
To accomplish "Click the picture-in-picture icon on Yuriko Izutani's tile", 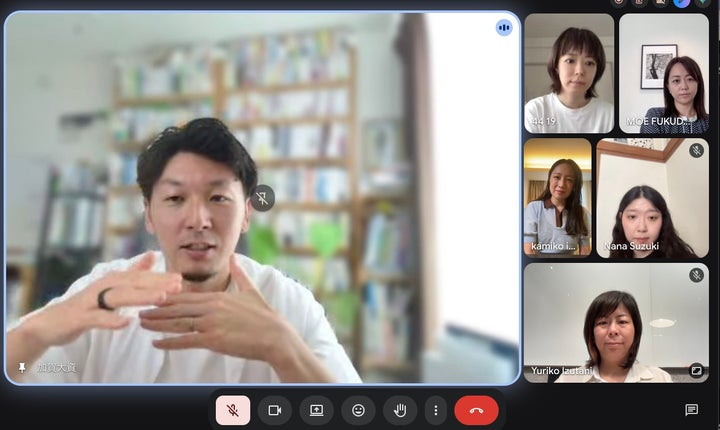I will [696, 370].
